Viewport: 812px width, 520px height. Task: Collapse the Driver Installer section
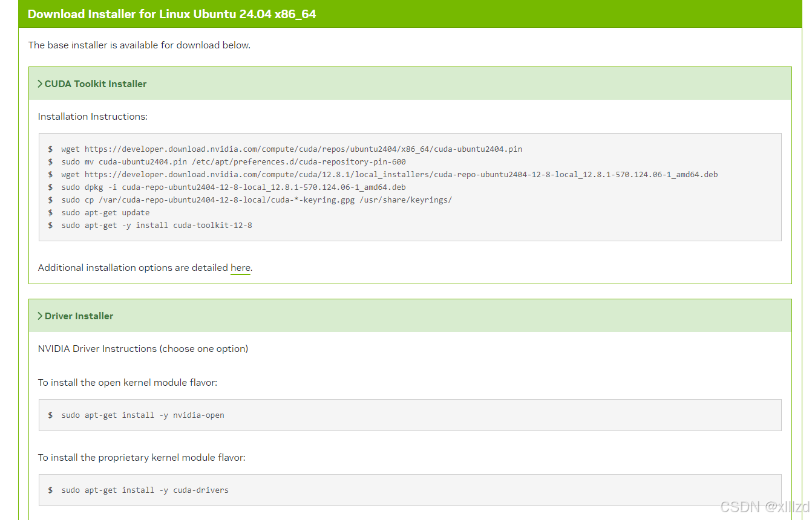click(x=79, y=316)
